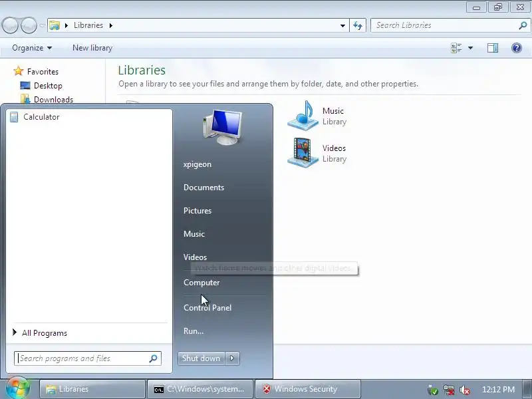Open Calculator from the Start menu
Screen dimensions: 532x399
coord(89,117)
